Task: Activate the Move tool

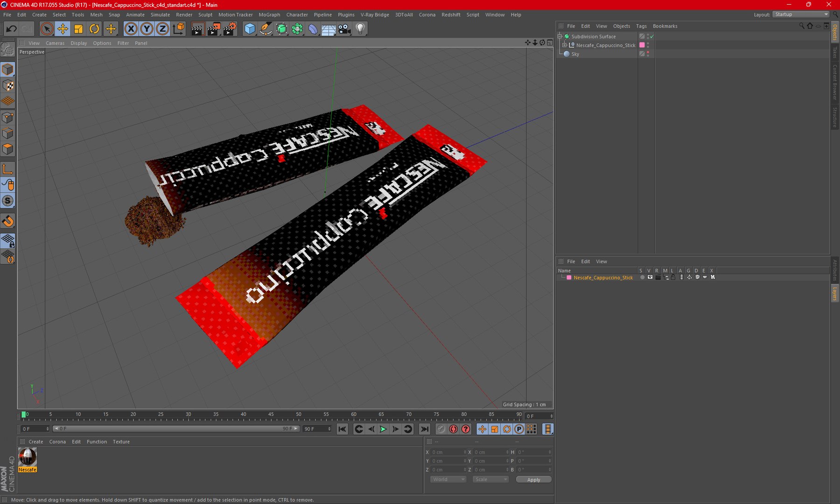Action: click(x=63, y=29)
